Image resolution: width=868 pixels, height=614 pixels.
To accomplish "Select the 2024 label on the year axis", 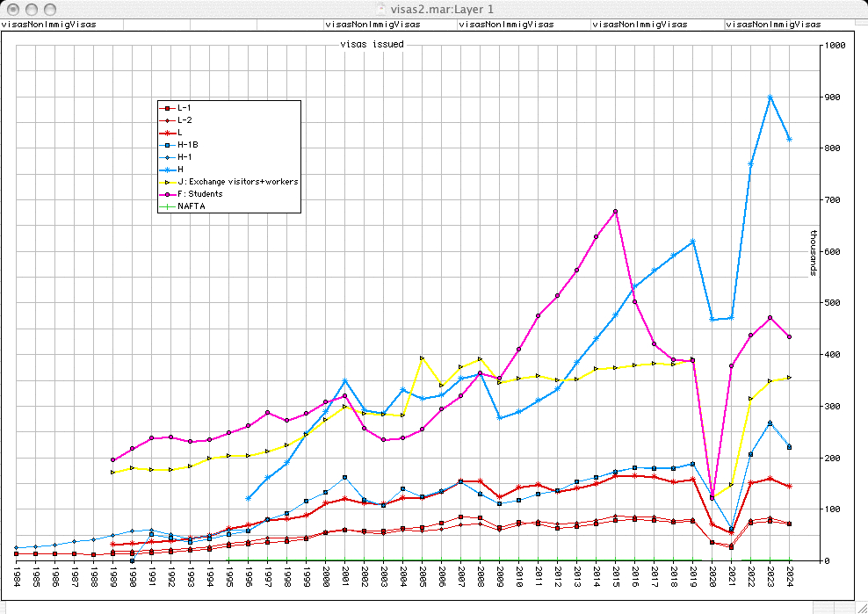I will (789, 578).
